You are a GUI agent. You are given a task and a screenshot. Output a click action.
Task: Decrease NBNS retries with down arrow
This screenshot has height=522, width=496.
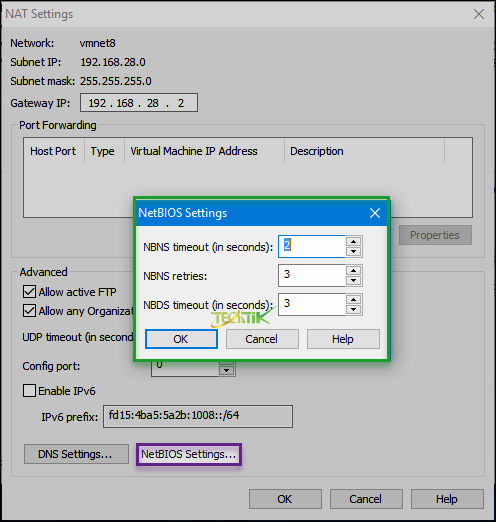[353, 281]
